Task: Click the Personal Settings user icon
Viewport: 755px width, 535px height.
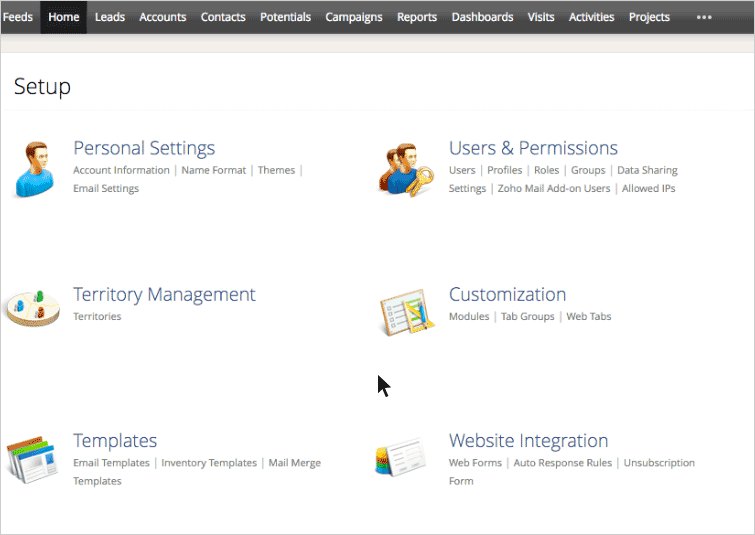Action: (x=35, y=168)
